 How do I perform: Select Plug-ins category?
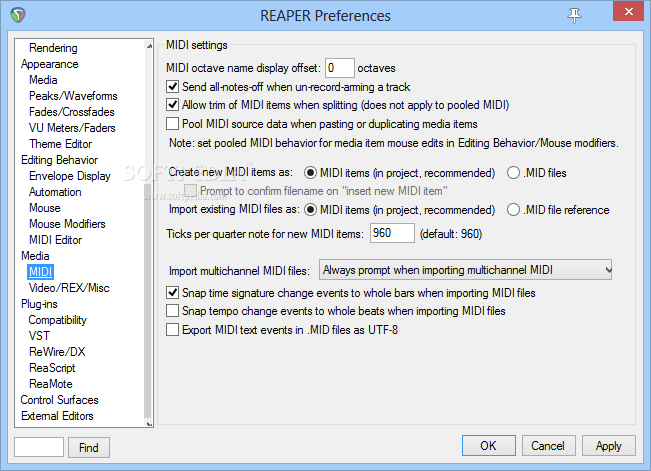39,304
